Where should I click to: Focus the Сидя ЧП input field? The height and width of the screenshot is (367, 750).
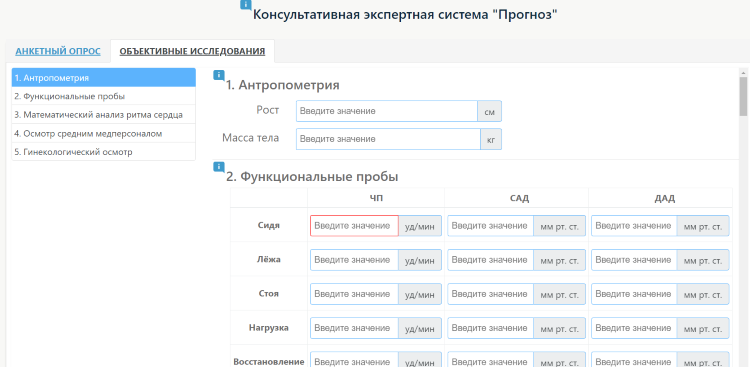[354, 226]
